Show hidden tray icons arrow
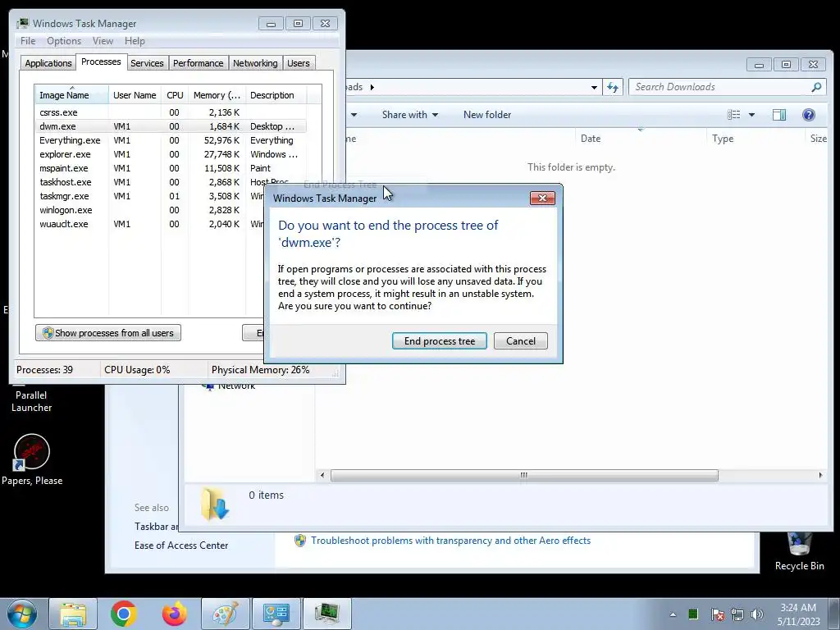This screenshot has height=630, width=840. 673,614
